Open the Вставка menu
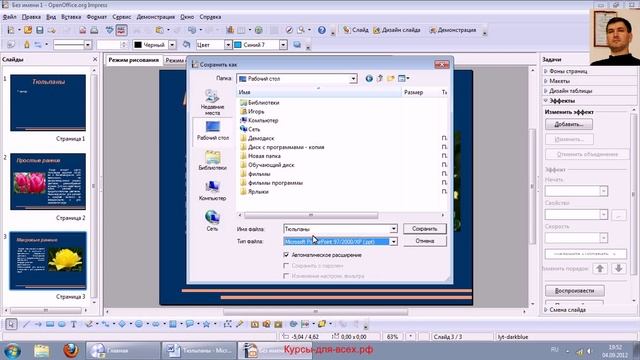Viewport: 640px width, 360px height. [x=71, y=17]
